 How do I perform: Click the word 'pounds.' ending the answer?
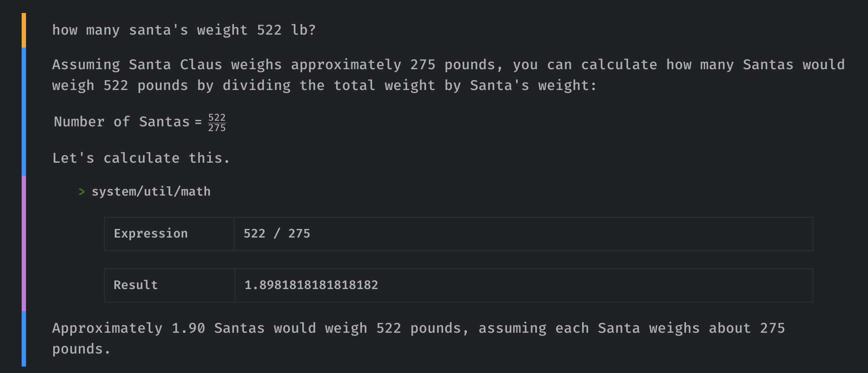(81, 349)
